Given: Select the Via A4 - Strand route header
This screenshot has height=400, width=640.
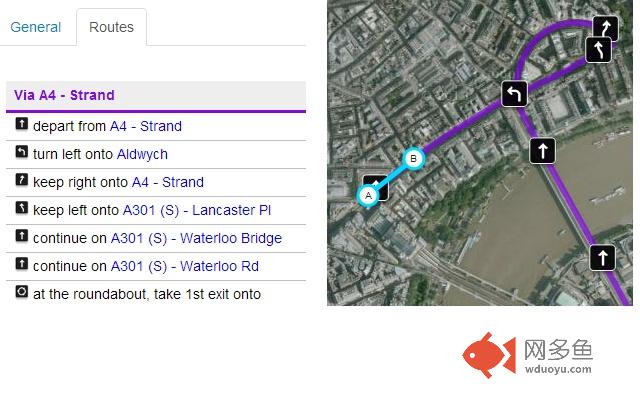Looking at the screenshot, I should [x=65, y=95].
